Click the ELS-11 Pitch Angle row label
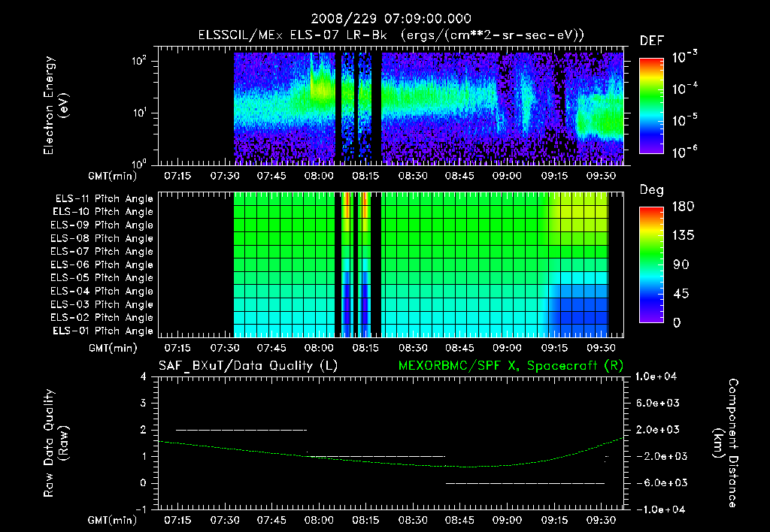 click(x=104, y=199)
